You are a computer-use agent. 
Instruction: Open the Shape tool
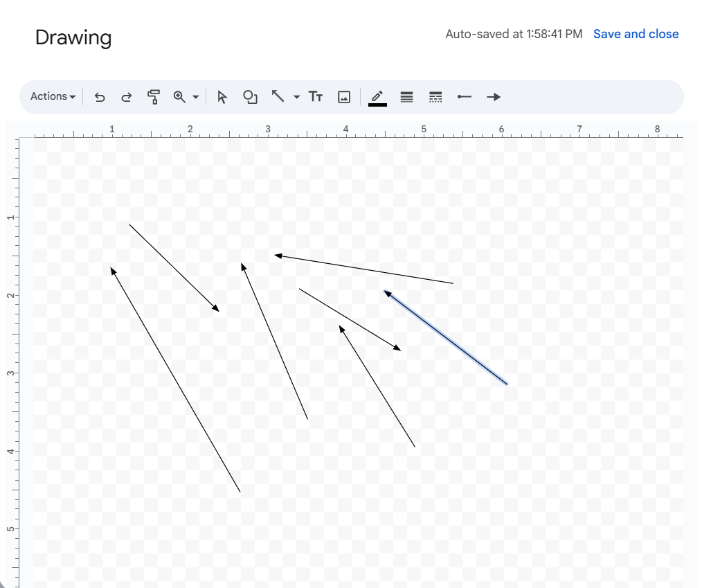tap(250, 97)
